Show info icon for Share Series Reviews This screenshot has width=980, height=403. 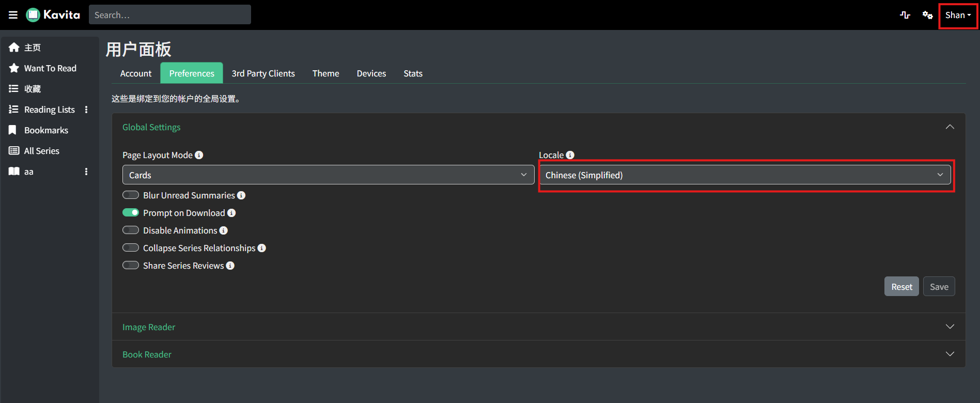click(230, 266)
